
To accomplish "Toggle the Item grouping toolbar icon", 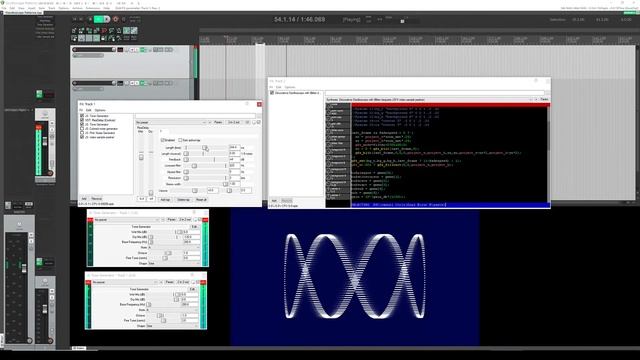I will [81, 38].
